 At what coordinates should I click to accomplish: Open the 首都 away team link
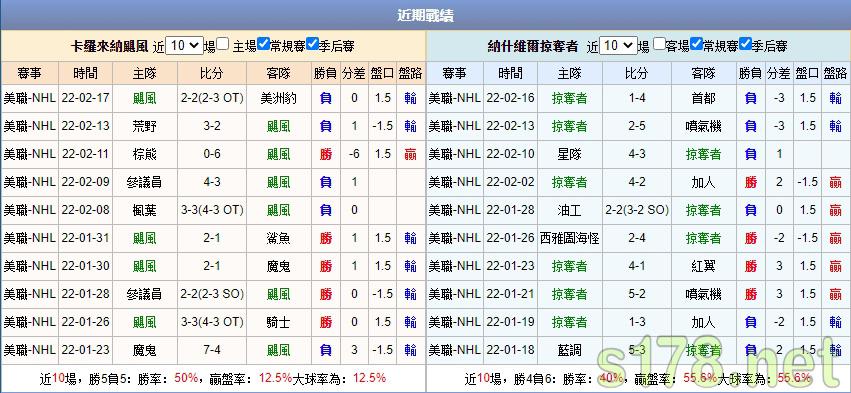(703, 98)
